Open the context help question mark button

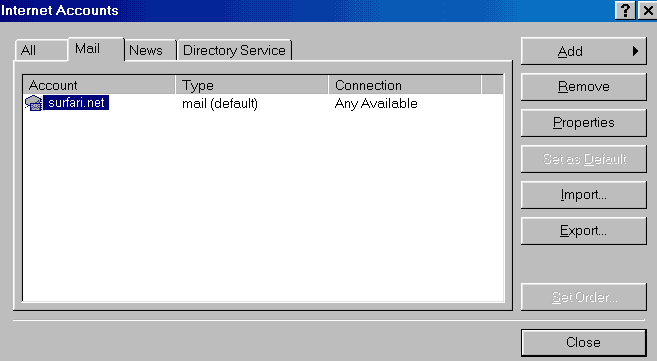[x=625, y=10]
